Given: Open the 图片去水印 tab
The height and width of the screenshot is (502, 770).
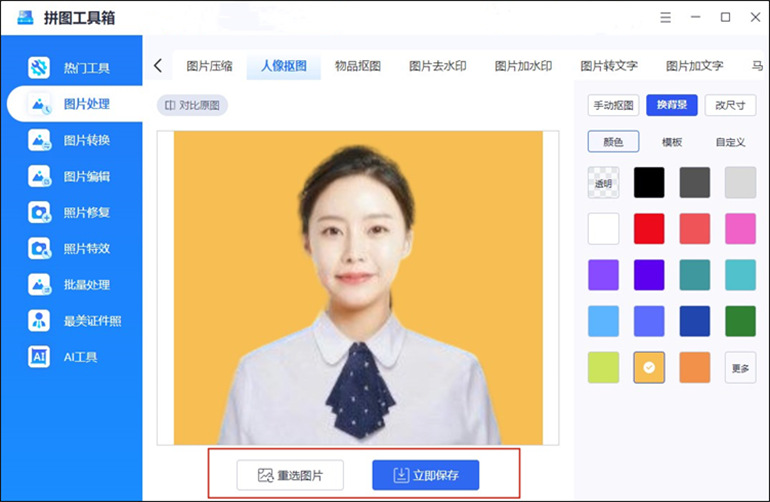Looking at the screenshot, I should click(438, 66).
